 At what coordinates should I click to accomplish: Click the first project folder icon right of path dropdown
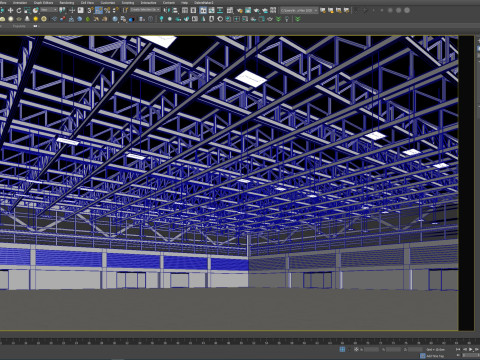(323, 10)
